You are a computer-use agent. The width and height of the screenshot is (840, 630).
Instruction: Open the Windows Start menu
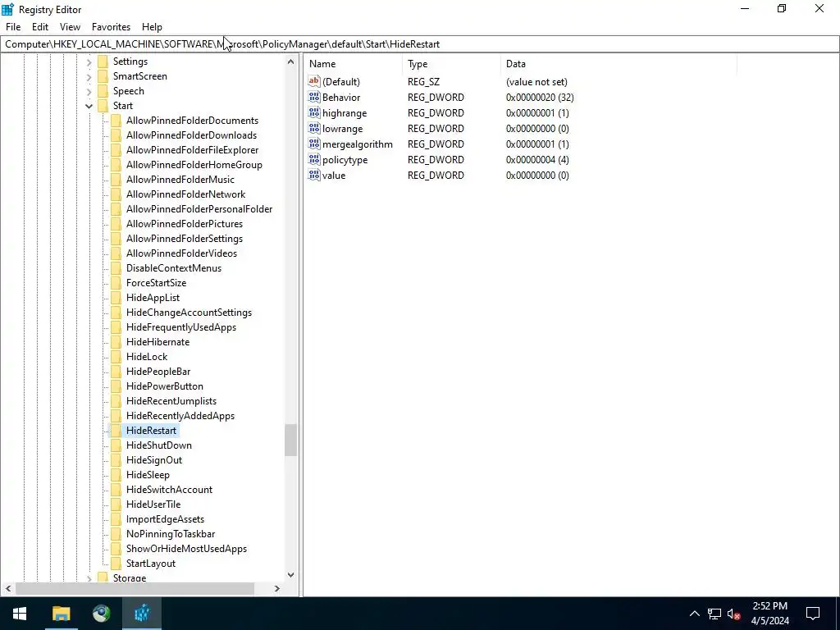coord(20,614)
